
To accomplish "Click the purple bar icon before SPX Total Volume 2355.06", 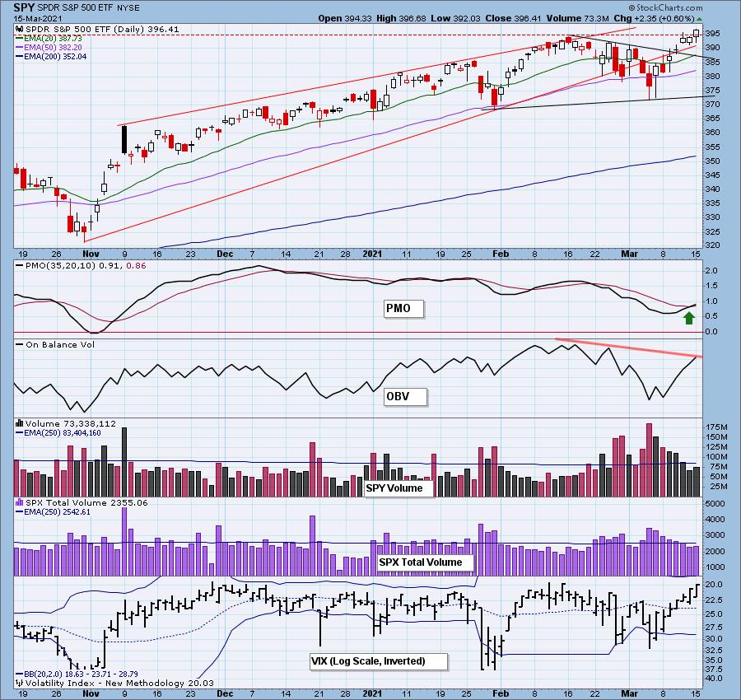I will pyautogui.click(x=20, y=502).
